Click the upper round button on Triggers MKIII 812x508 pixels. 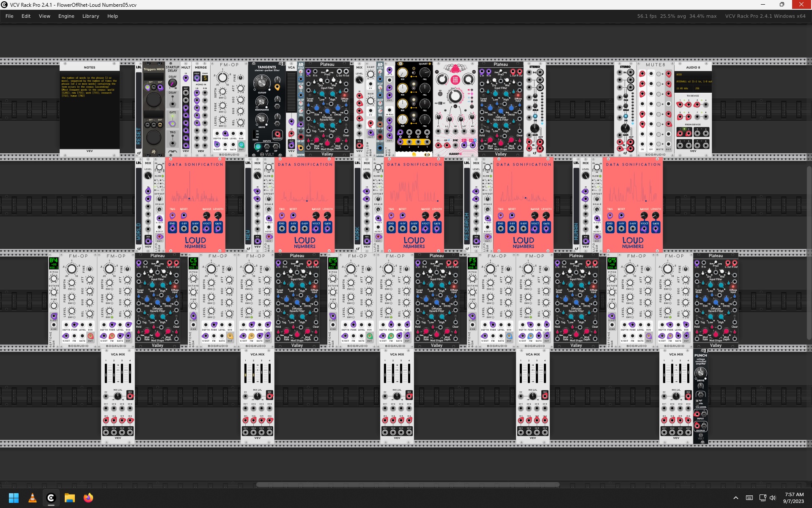[x=154, y=99]
